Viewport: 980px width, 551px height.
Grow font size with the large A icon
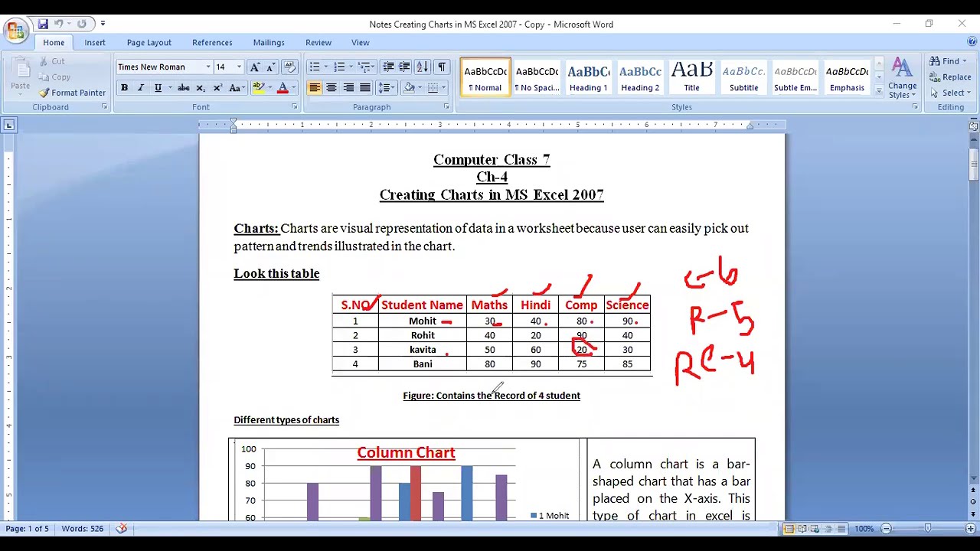(255, 67)
